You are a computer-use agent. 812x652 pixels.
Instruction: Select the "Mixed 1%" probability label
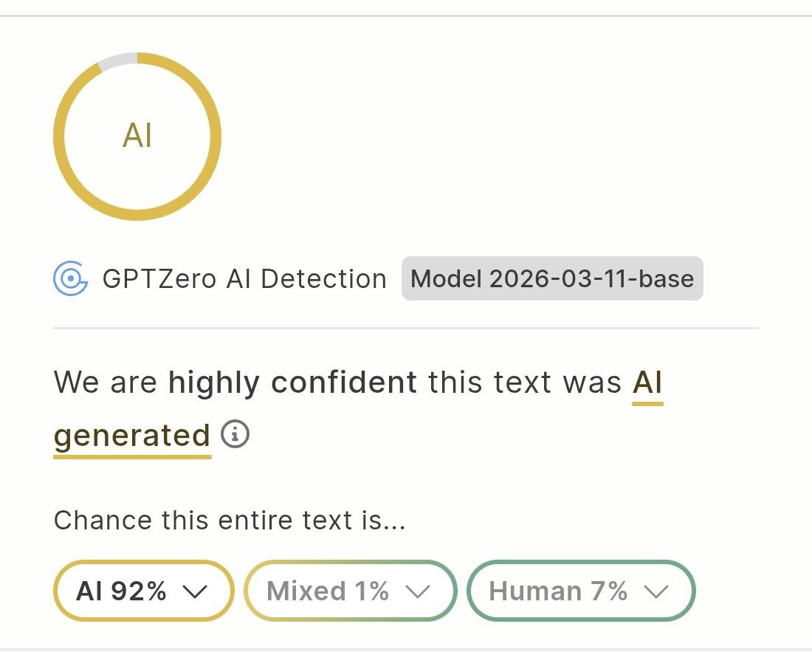[x=328, y=591]
